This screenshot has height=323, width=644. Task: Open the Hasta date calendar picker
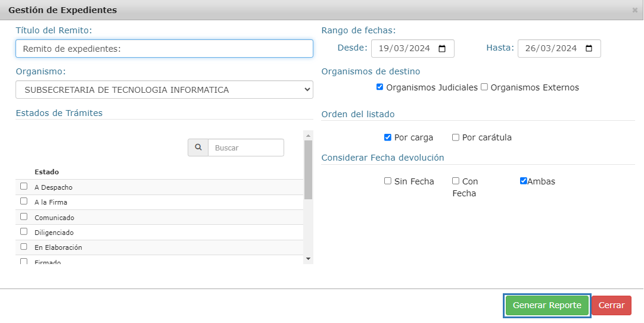coord(589,49)
